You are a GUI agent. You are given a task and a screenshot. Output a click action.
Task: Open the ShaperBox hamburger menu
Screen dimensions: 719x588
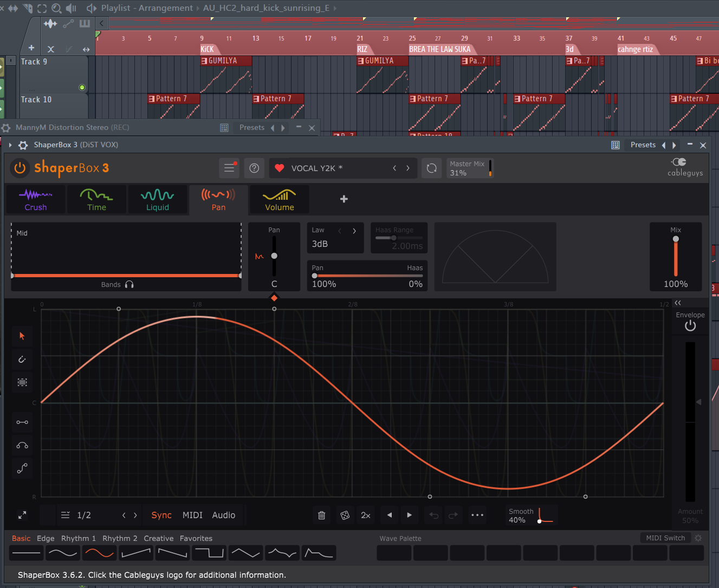pyautogui.click(x=229, y=168)
